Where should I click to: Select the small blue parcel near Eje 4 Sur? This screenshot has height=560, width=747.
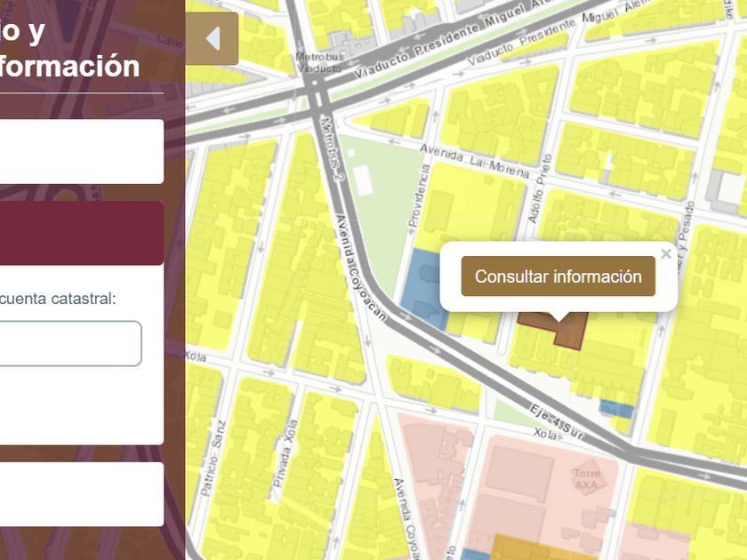[616, 409]
